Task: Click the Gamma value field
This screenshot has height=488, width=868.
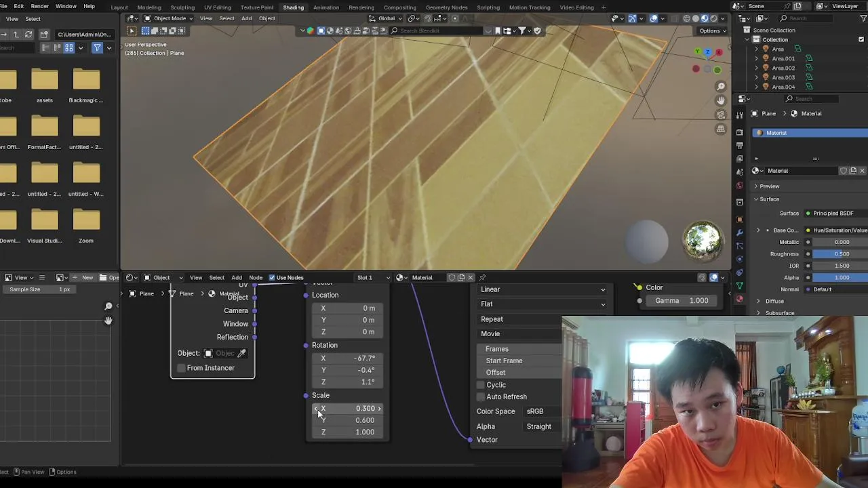Action: click(x=680, y=301)
